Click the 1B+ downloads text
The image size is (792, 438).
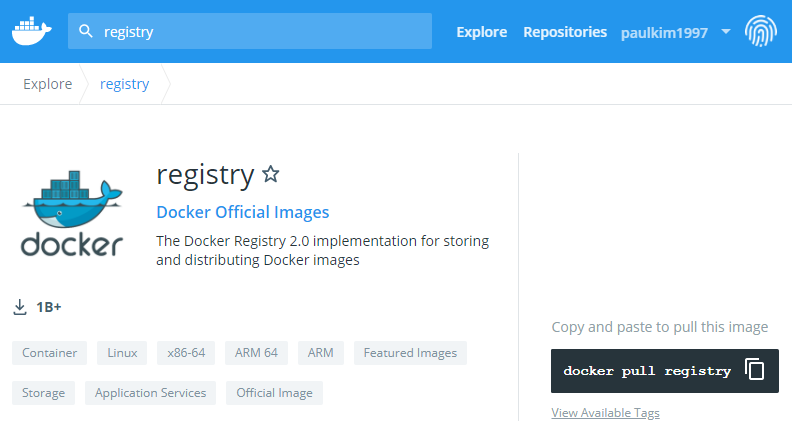pos(48,307)
